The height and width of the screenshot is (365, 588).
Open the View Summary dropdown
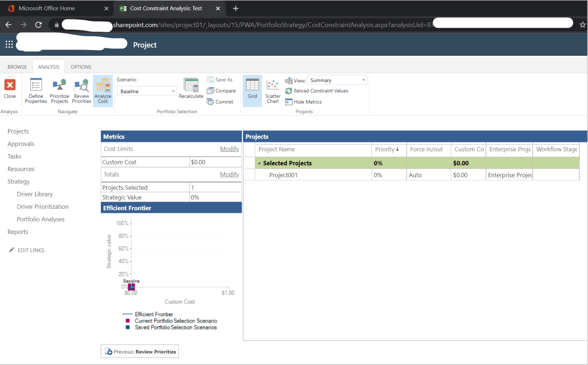tap(337, 80)
